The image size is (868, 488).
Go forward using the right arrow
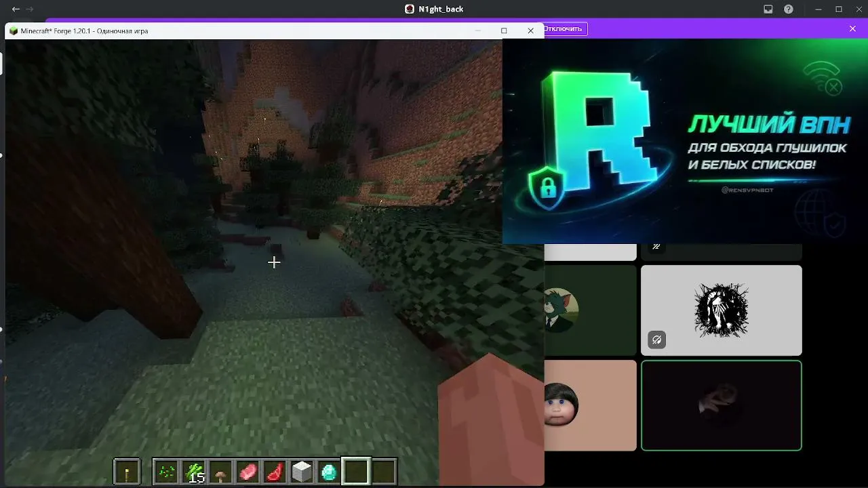pos(30,9)
